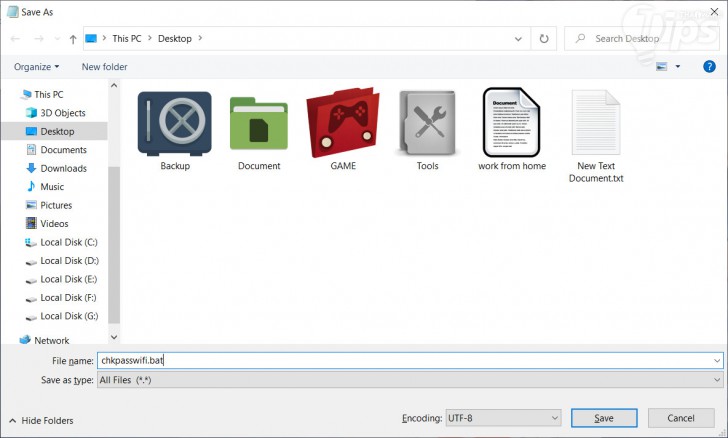Image resolution: width=728 pixels, height=438 pixels.
Task: Click the PC icon in address bar
Action: tap(91, 39)
